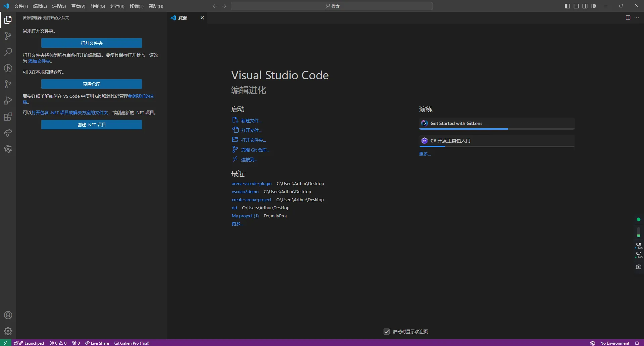Open the Search view icon
Viewport: 644px width, 346px height.
coord(8,52)
